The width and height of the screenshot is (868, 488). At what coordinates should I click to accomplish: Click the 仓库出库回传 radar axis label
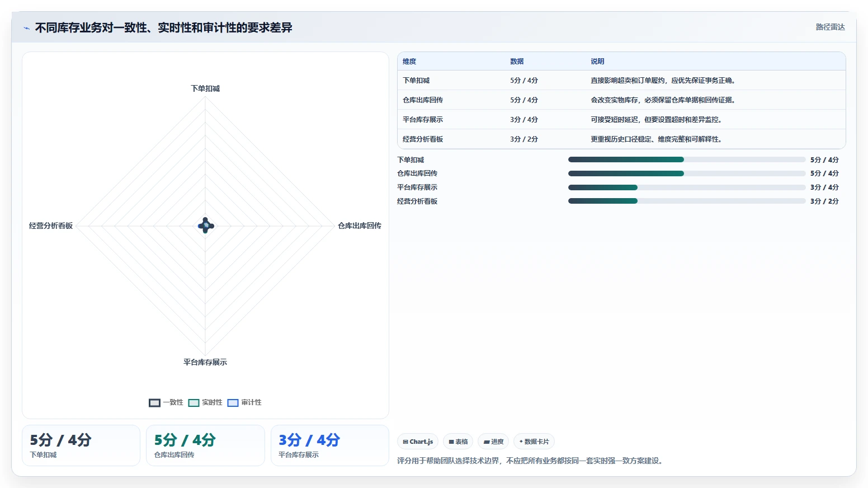click(360, 226)
